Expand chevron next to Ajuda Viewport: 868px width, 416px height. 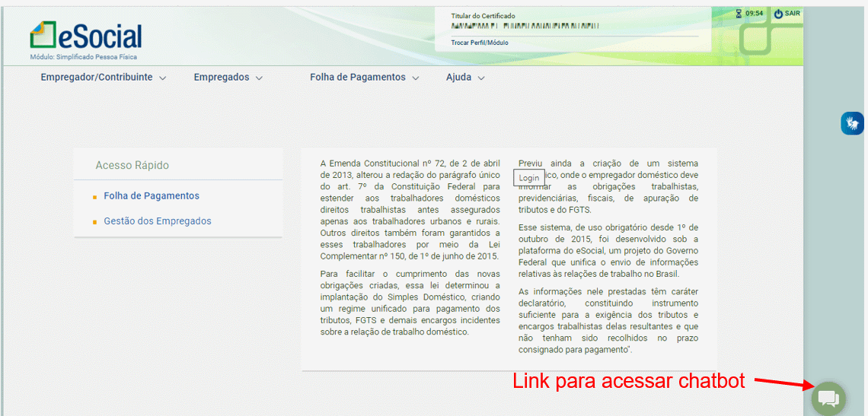(x=481, y=78)
